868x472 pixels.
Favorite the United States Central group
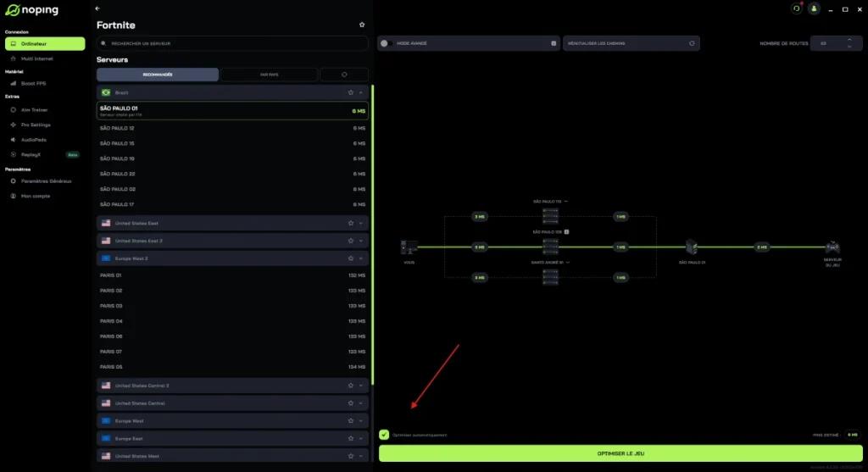click(350, 403)
